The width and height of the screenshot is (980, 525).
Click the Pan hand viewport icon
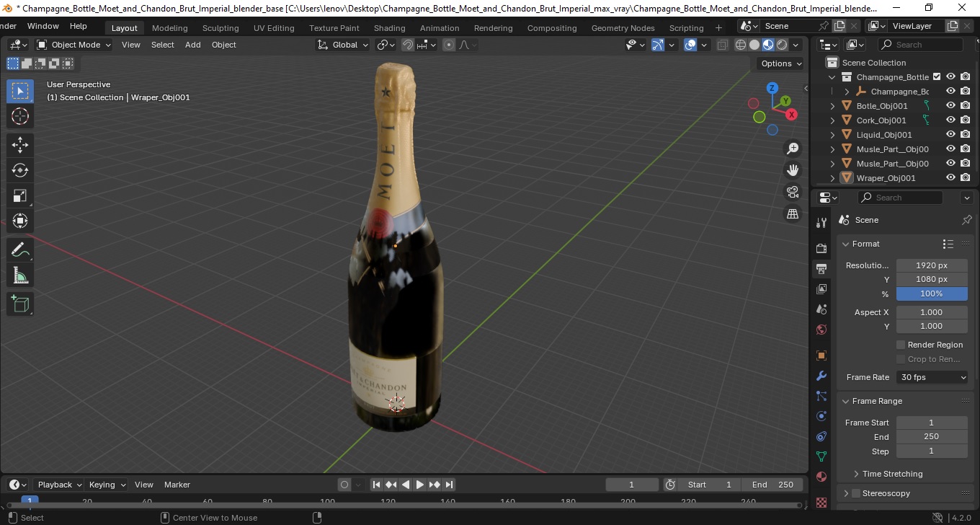tap(793, 170)
